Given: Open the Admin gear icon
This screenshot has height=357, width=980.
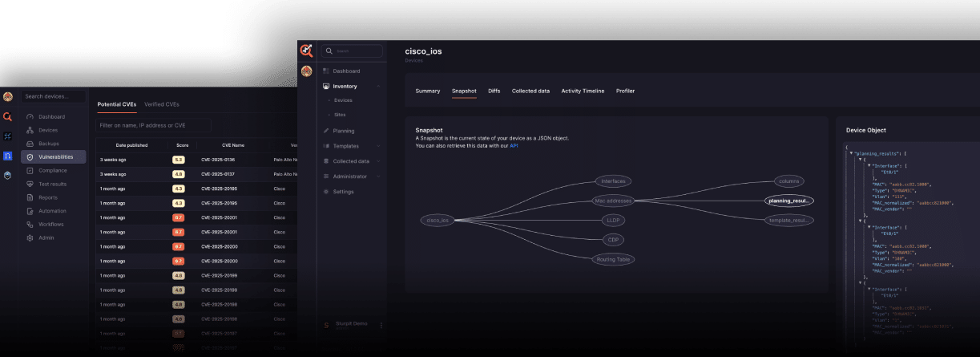Looking at the screenshot, I should (30, 237).
